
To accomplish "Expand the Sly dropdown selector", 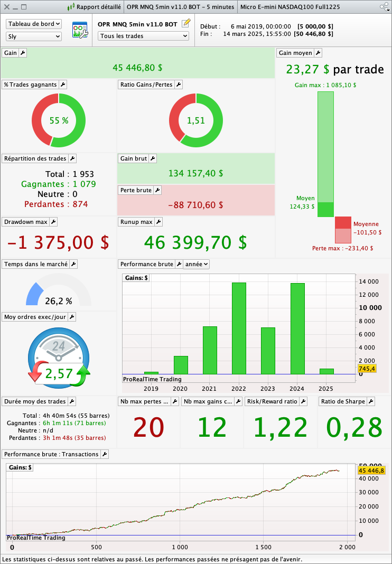I will click(34, 36).
